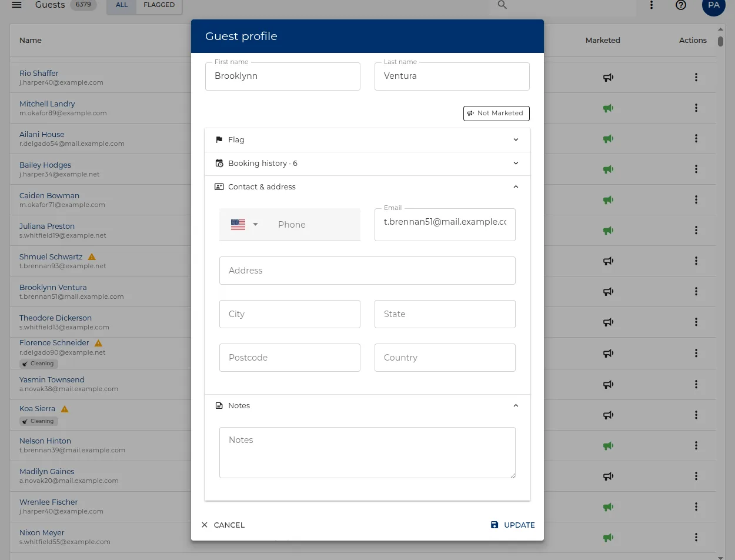The width and height of the screenshot is (735, 560).
Task: Click the CANCEL button
Action: coord(223,525)
